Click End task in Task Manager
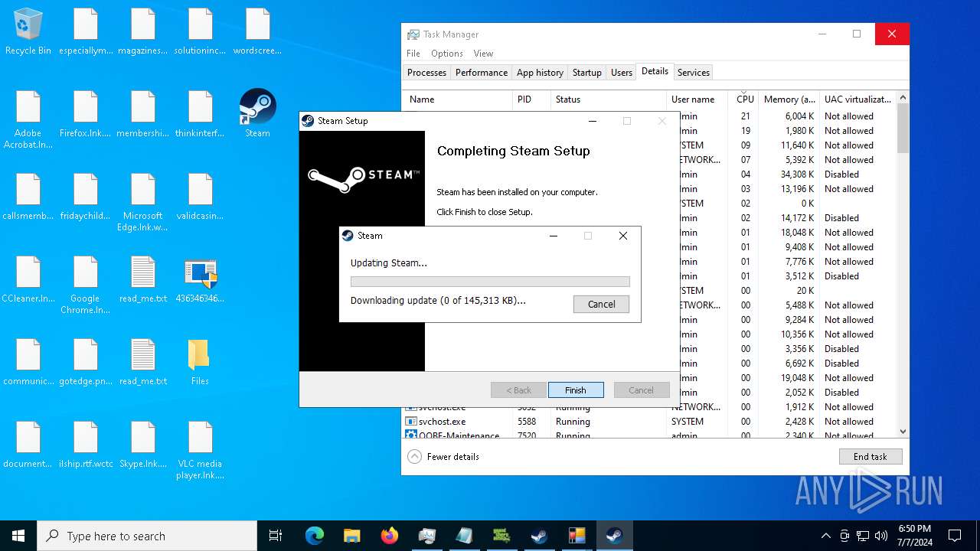Viewport: 980px width, 551px height. [x=871, y=457]
